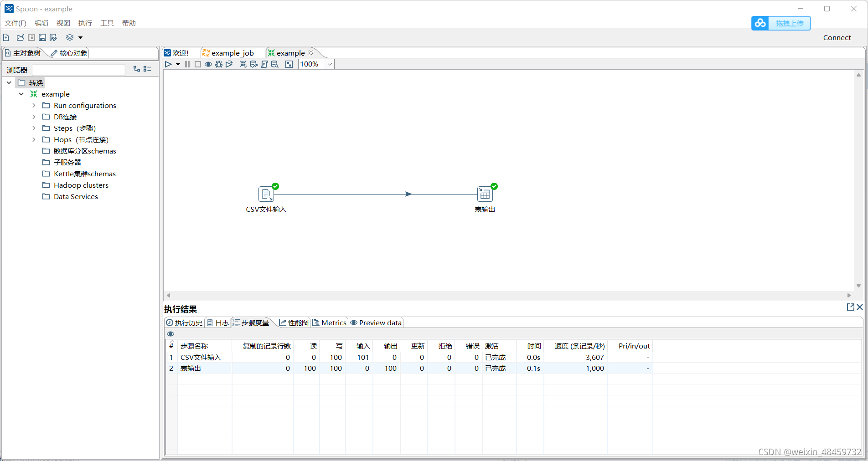
Task: Click the new file toolbar icon
Action: (6, 37)
